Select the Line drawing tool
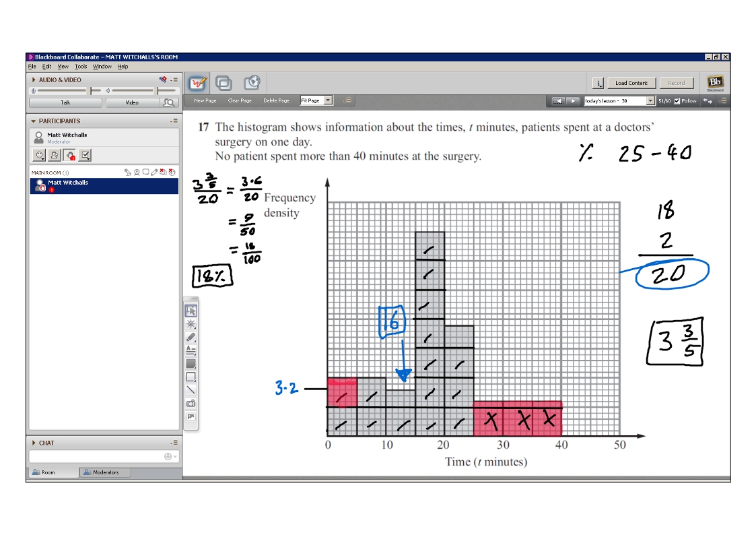 pos(191,389)
